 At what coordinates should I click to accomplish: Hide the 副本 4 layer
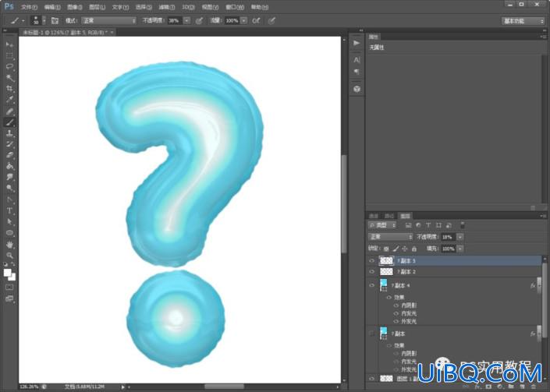point(372,285)
